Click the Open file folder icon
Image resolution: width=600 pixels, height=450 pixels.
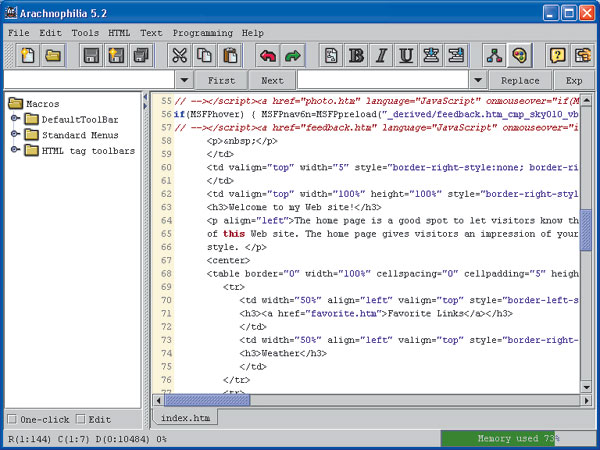coord(53,55)
